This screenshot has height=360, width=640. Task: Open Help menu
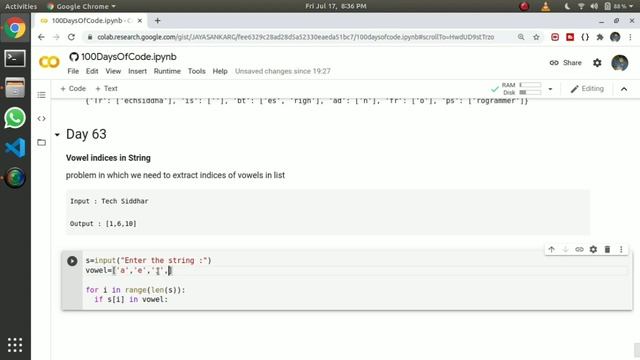(220, 71)
